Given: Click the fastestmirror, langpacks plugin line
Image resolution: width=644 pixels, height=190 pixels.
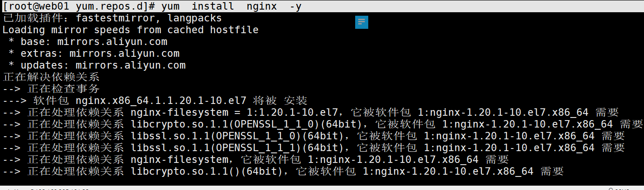Looking at the screenshot, I should (x=112, y=18).
